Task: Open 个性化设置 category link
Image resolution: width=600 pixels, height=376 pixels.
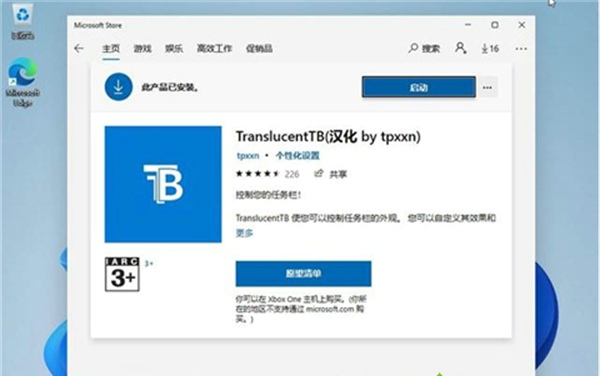Action: click(x=297, y=155)
